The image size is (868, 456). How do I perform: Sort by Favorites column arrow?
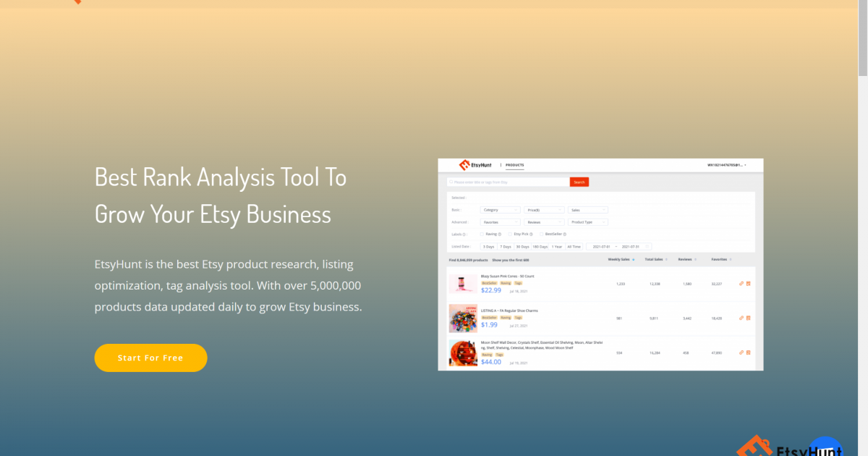pos(731,259)
